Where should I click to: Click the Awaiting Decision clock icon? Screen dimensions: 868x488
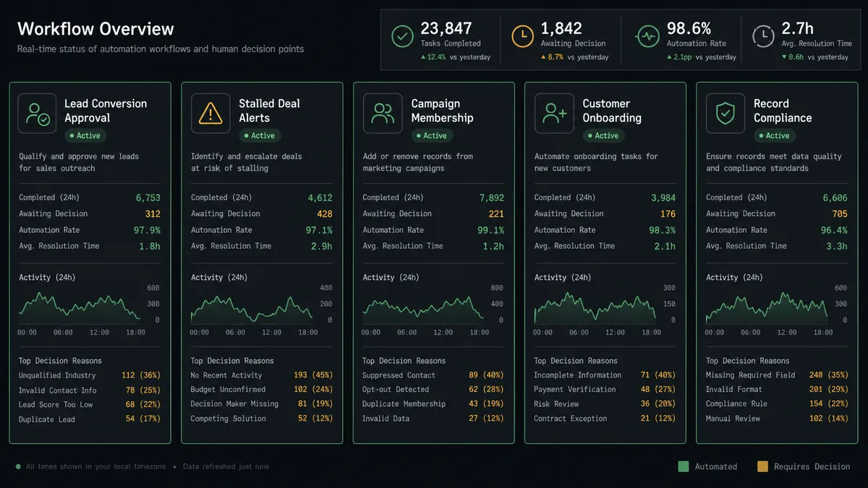point(522,36)
